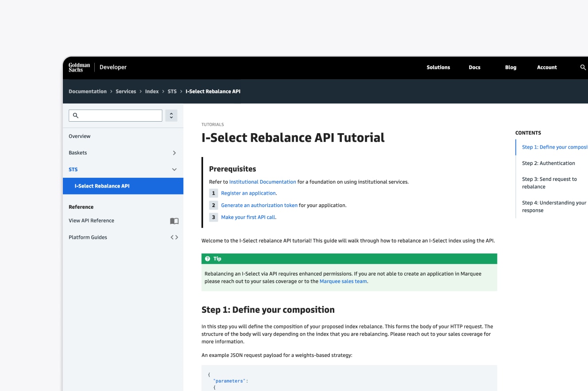Toggle the sidebar up-down arrows button
Image resolution: width=588 pixels, height=391 pixels.
tap(171, 115)
